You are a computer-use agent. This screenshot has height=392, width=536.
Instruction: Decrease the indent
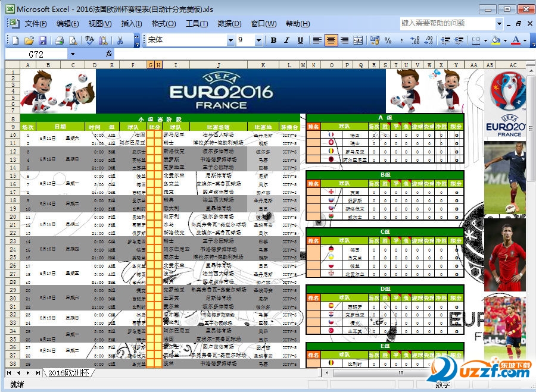point(445,40)
